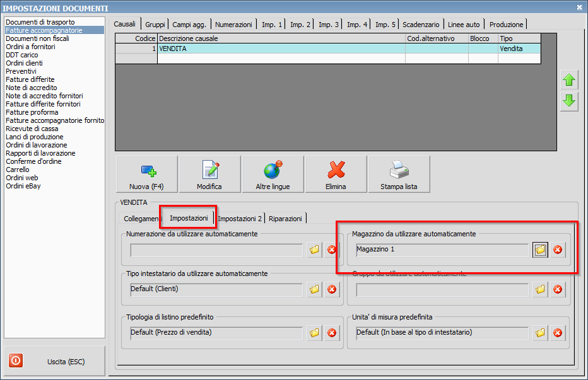
Task: Click the Magazzino 1 input field
Action: tap(442, 250)
